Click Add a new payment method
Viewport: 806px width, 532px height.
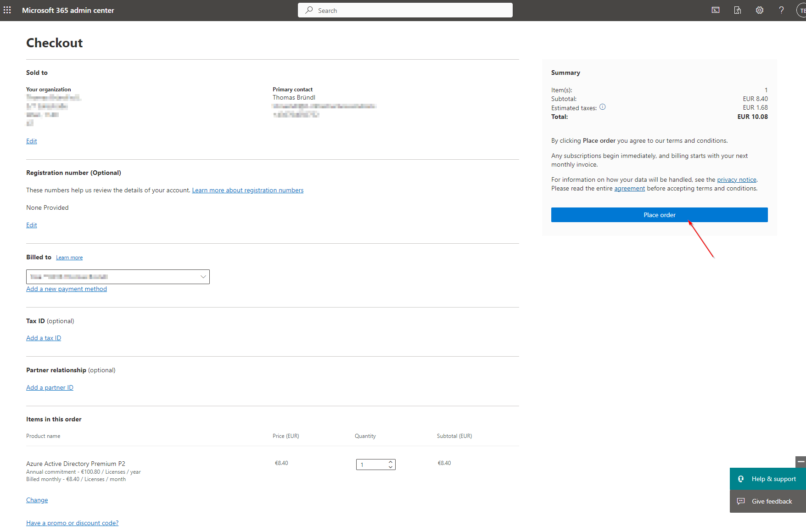[x=67, y=289]
